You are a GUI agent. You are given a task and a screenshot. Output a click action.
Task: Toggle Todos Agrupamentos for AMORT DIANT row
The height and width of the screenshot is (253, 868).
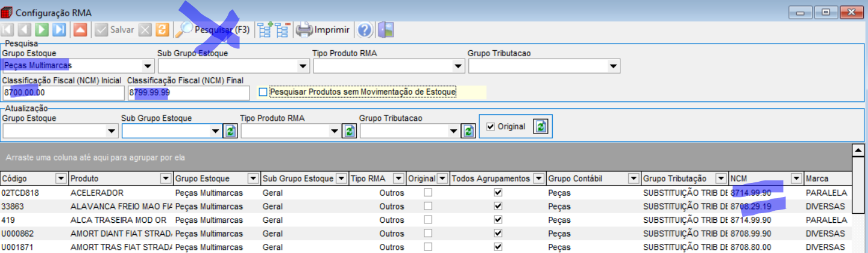coord(498,234)
